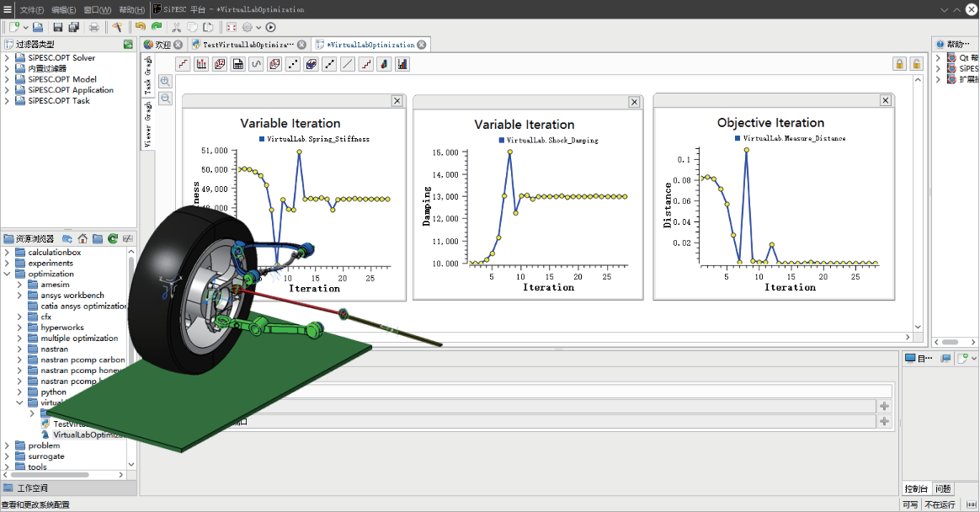This screenshot has width=980, height=512.
Task: Click green refresh icon in resource browser
Action: point(113,239)
